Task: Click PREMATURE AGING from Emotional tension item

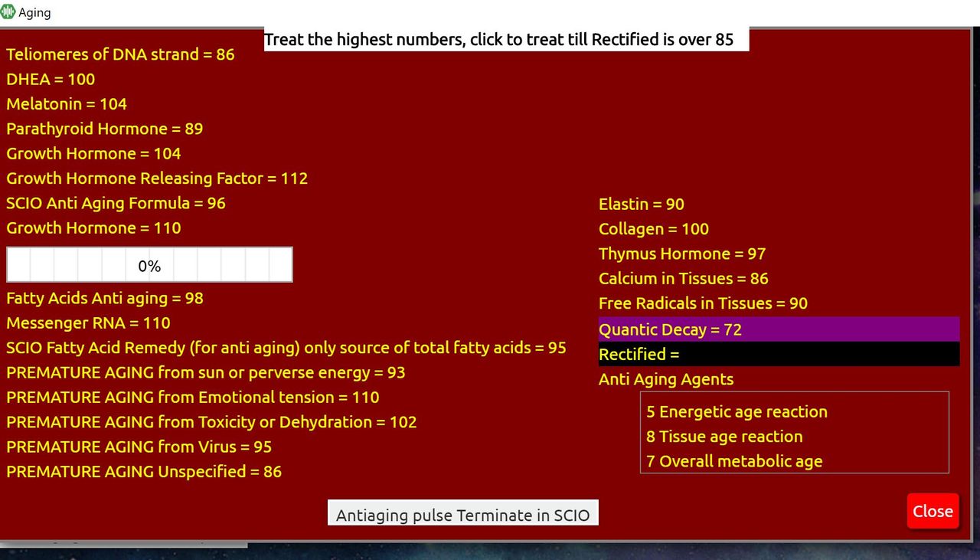Action: click(193, 397)
